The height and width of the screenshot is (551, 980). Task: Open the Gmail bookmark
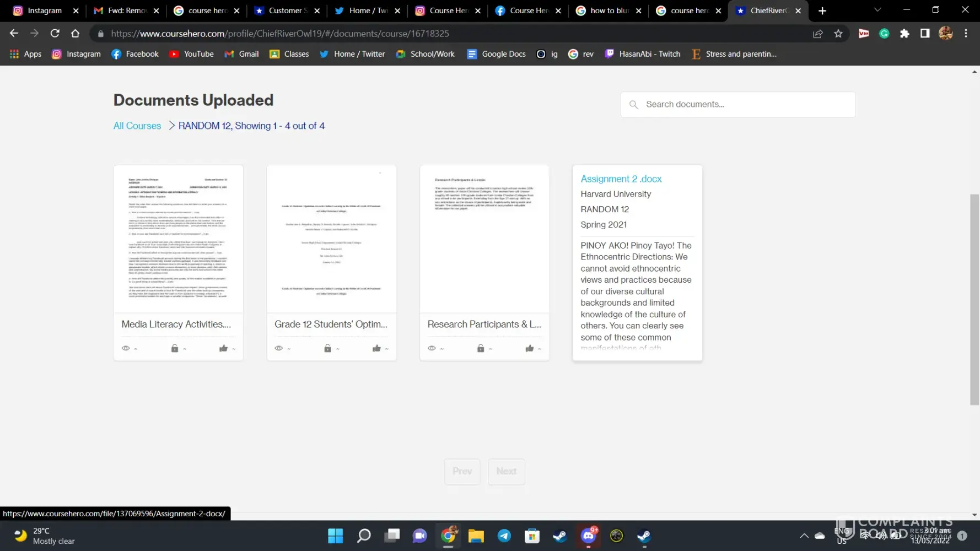242,54
